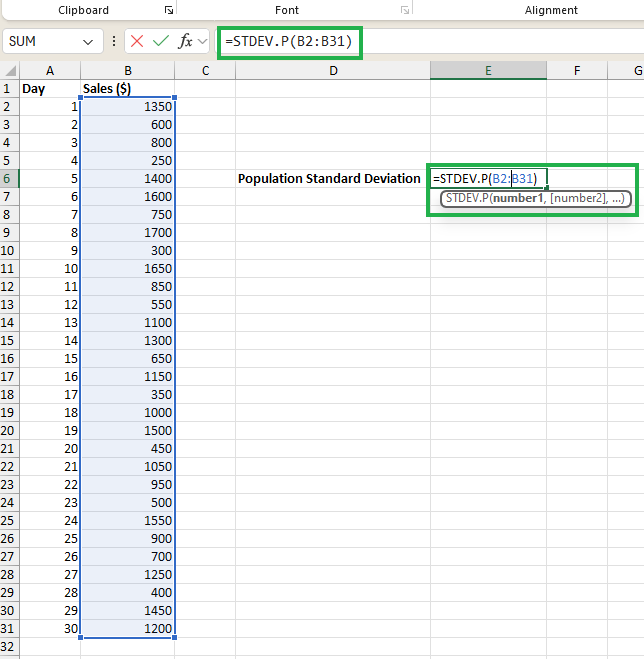This screenshot has width=644, height=659.
Task: Click sales cell with value 900
Action: tap(128, 538)
